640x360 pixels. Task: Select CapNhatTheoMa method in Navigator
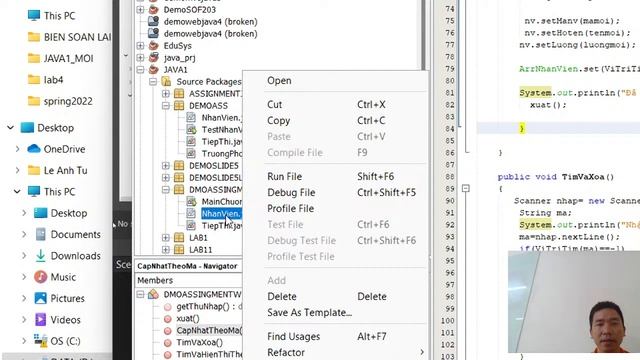pyautogui.click(x=209, y=331)
